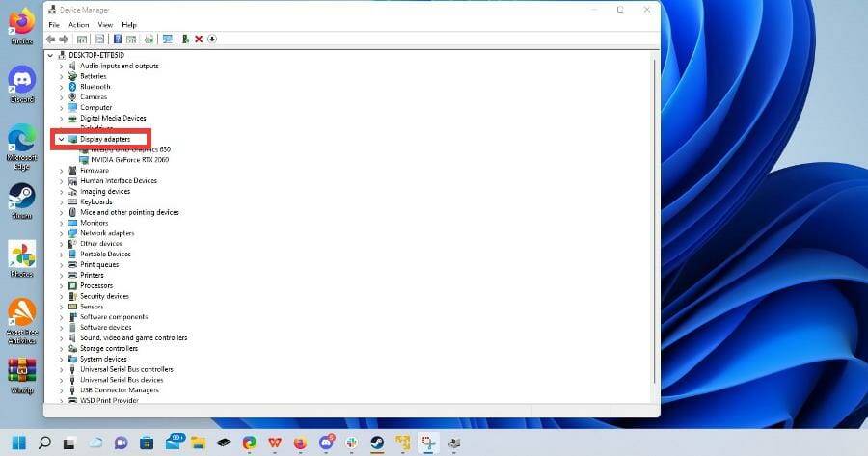Click the Scan for hardware changes monitor icon
The image size is (868, 456).
click(x=167, y=40)
